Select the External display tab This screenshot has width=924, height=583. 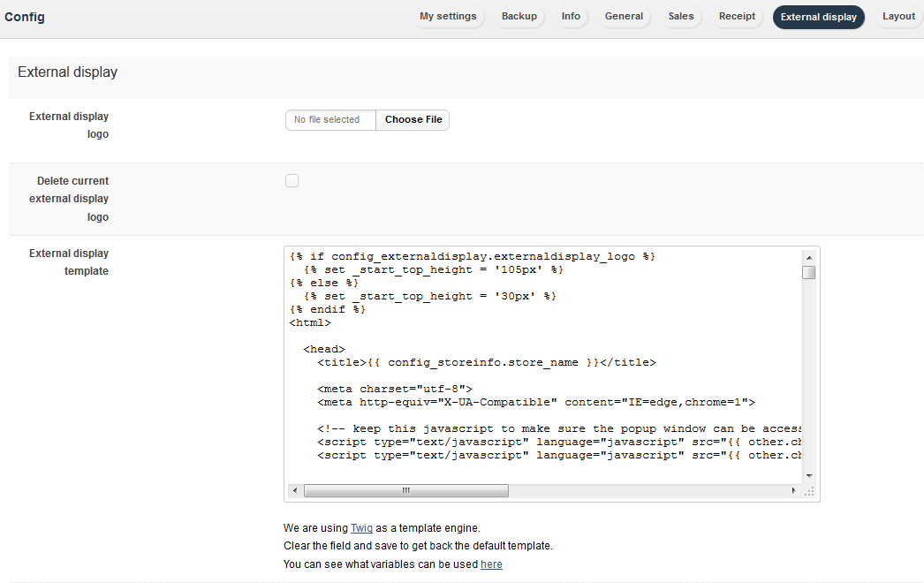818,17
